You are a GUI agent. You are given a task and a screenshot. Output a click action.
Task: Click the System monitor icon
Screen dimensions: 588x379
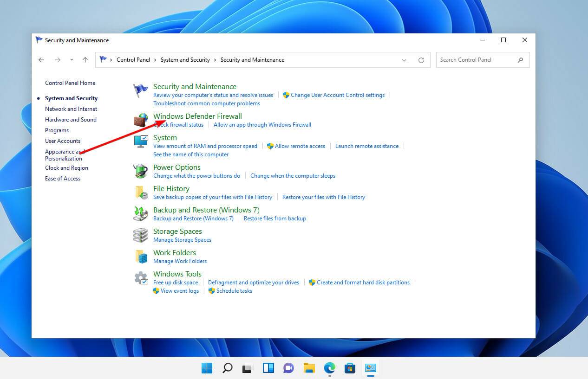[141, 141]
